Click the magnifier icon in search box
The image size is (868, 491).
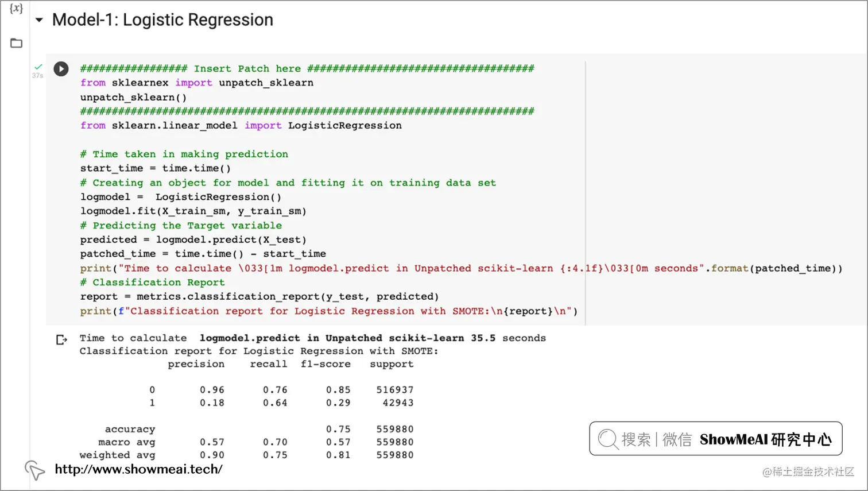(x=607, y=439)
